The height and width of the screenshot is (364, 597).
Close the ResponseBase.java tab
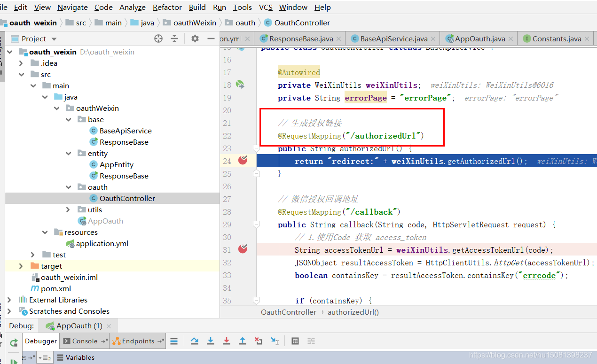(x=339, y=39)
